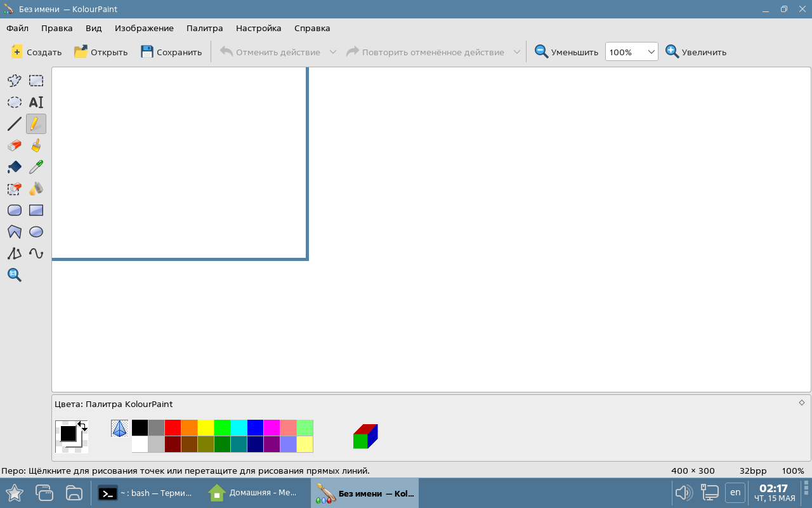The width and height of the screenshot is (812, 508).
Task: Pick the Flood Fill bucket tool
Action: 14,167
